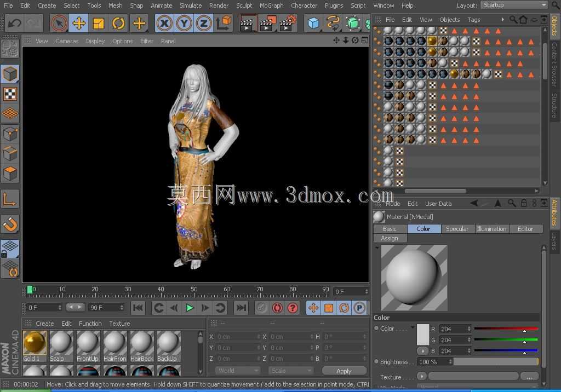This screenshot has width=561, height=392.
Task: Click the Attributes back arrow icon
Action: (474, 203)
